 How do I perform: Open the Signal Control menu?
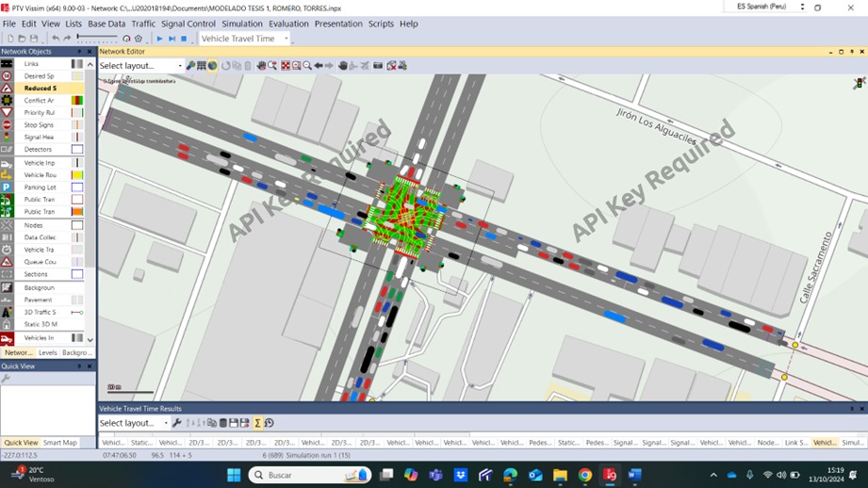click(188, 24)
